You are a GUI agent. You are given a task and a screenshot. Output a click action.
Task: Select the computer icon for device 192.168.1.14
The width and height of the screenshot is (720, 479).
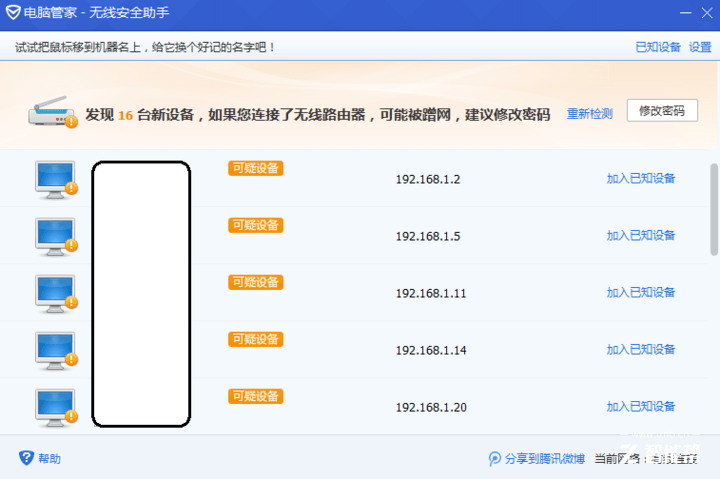tap(55, 349)
